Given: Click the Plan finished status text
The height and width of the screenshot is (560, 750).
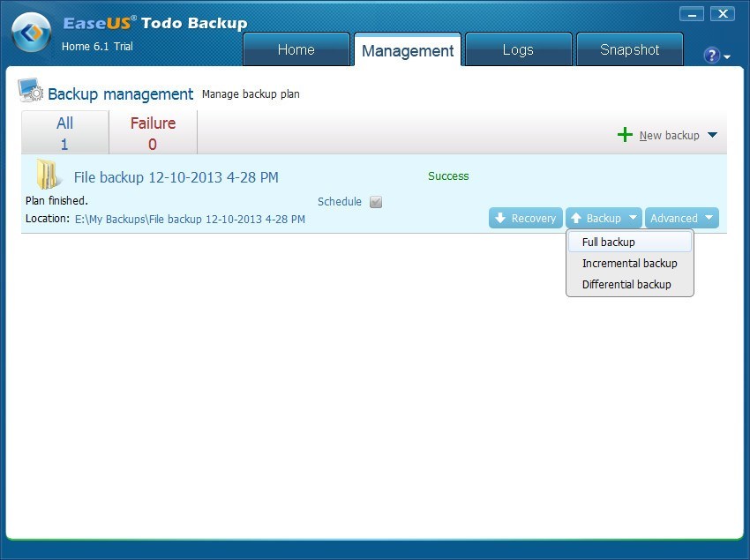Looking at the screenshot, I should click(57, 200).
